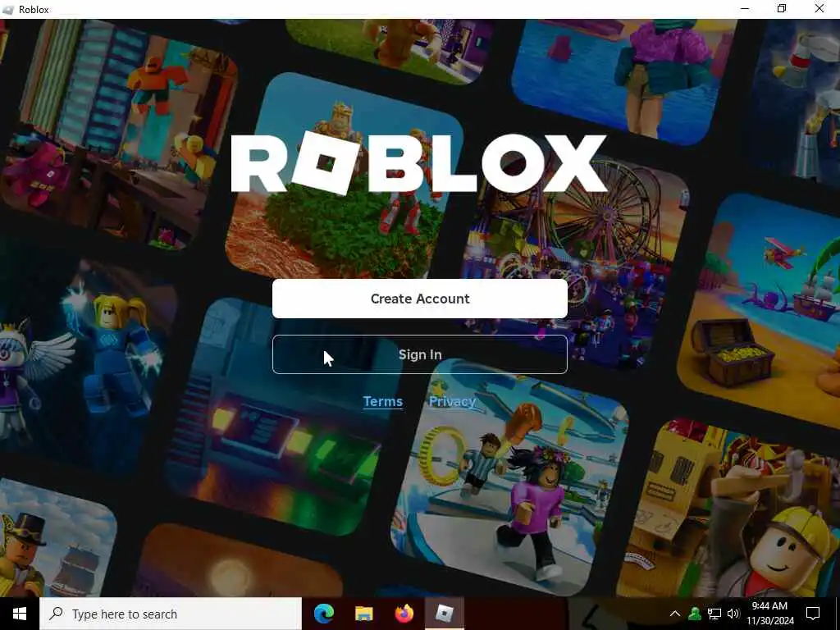Open the Privacy link
Viewport: 840px width, 630px height.
(x=452, y=401)
